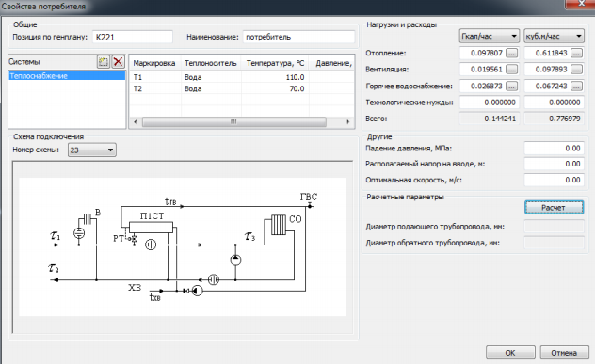This screenshot has width=595, height=364.
Task: Click the Падение давления, МПа field
Action: click(x=554, y=149)
